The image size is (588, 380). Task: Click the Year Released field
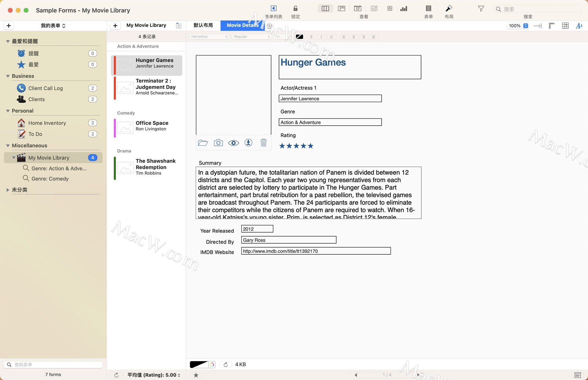pos(257,229)
